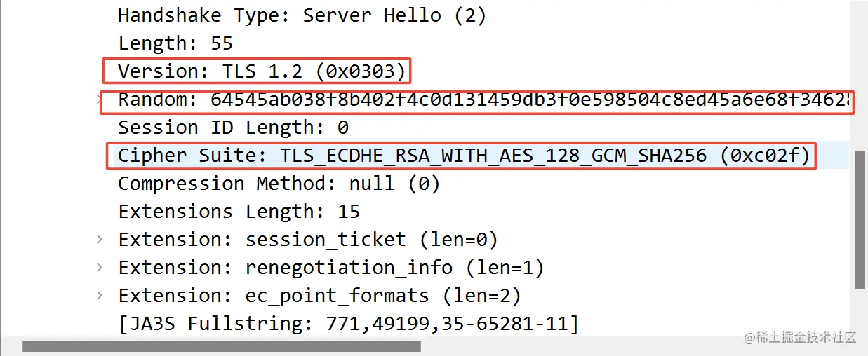Select the Length: 55 row

pos(175,43)
